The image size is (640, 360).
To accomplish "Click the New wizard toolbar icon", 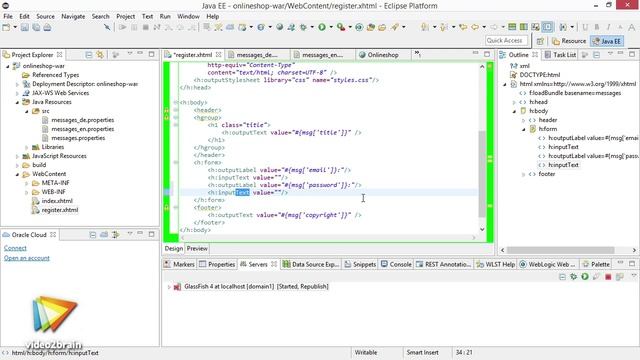I will [x=6, y=27].
